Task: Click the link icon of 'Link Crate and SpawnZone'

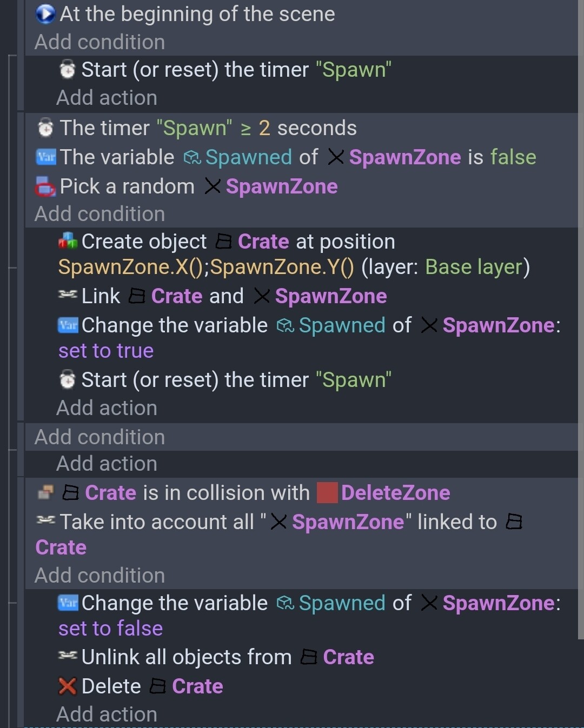Action: point(68,295)
